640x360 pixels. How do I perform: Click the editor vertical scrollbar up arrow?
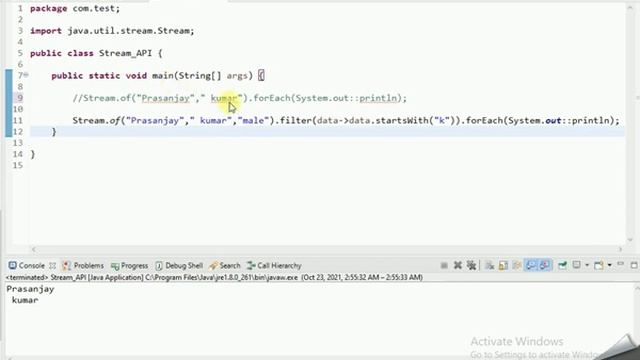click(x=631, y=7)
